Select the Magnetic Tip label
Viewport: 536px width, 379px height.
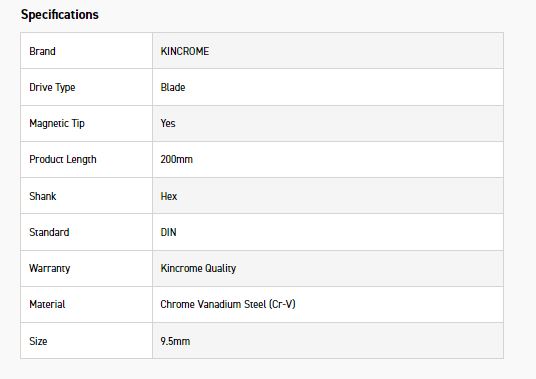click(x=57, y=123)
